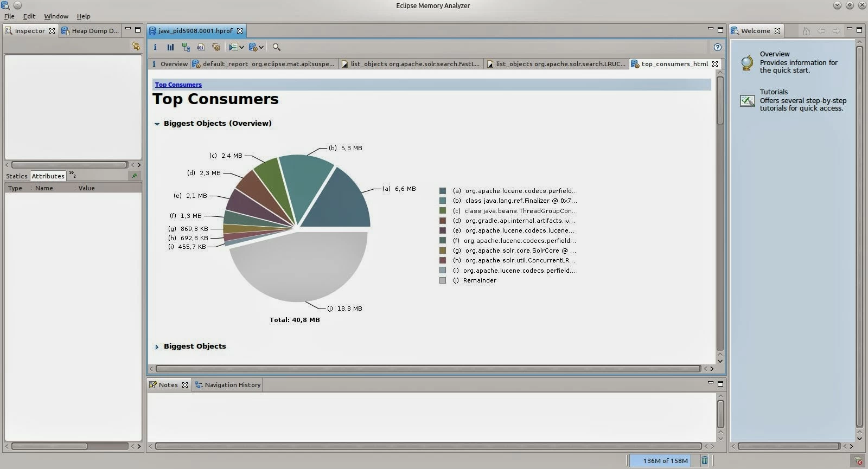This screenshot has width=868, height=469.
Task: Click the find object by address magnifier
Action: click(277, 47)
